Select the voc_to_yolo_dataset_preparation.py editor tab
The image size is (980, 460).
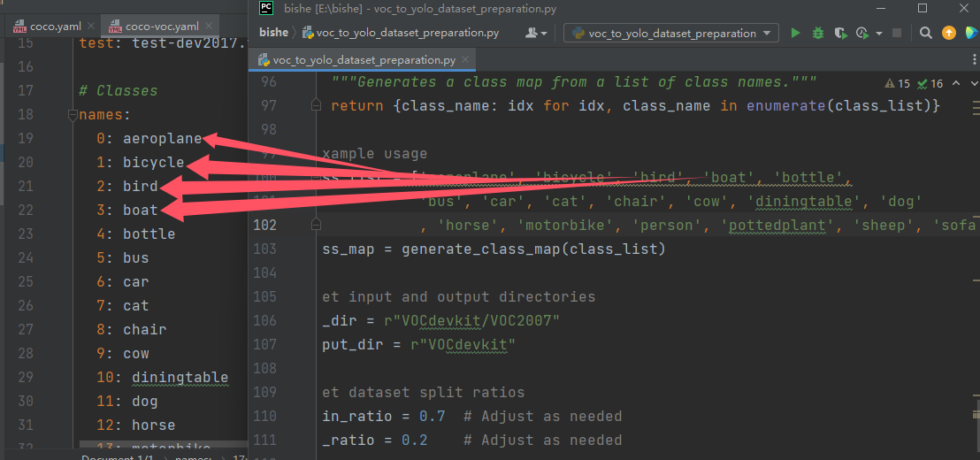pos(364,60)
